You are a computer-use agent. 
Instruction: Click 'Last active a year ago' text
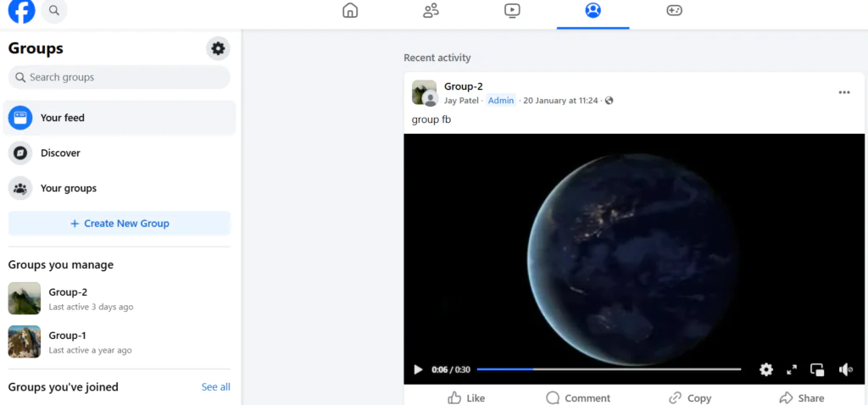pos(90,350)
